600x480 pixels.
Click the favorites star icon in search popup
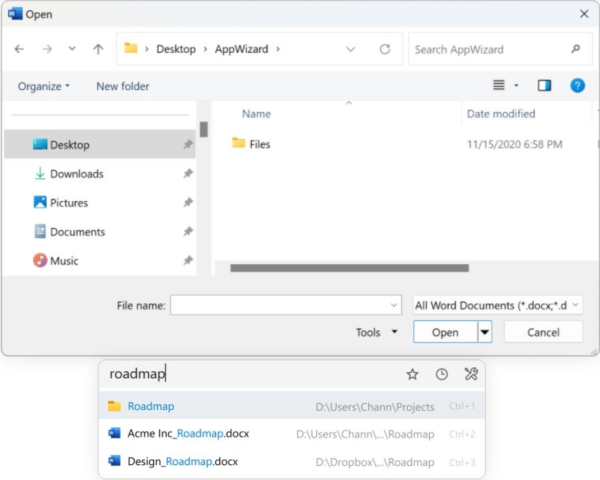tap(412, 374)
